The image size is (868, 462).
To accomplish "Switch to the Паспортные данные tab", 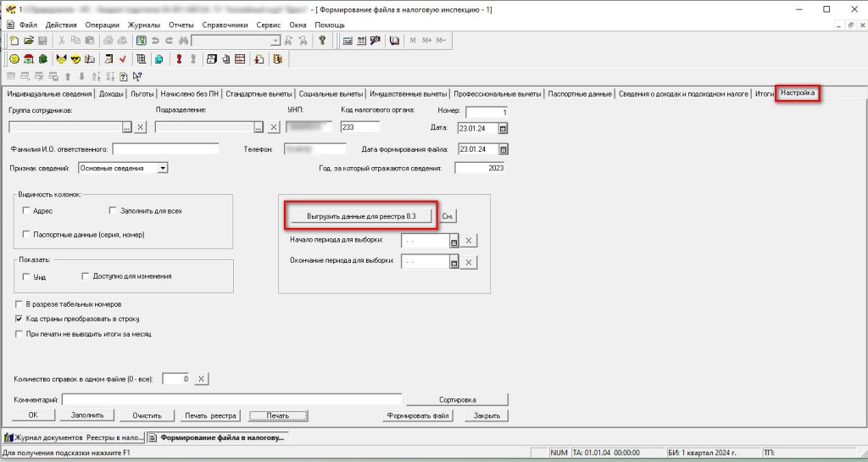I will (580, 93).
